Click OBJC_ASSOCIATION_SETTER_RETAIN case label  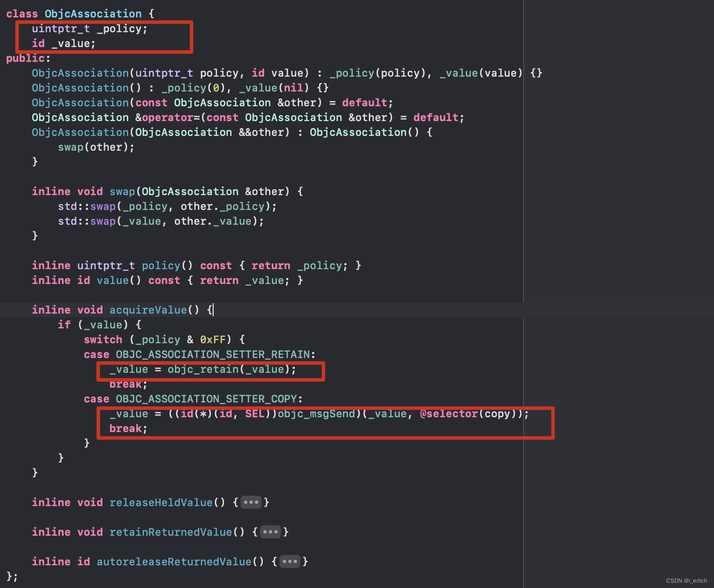[x=213, y=355]
